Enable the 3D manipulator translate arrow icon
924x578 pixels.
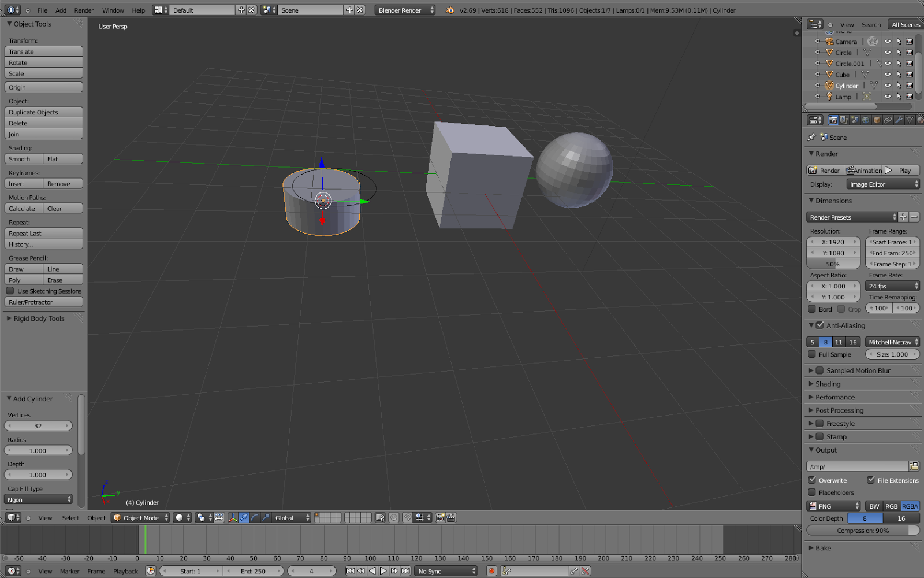point(244,518)
